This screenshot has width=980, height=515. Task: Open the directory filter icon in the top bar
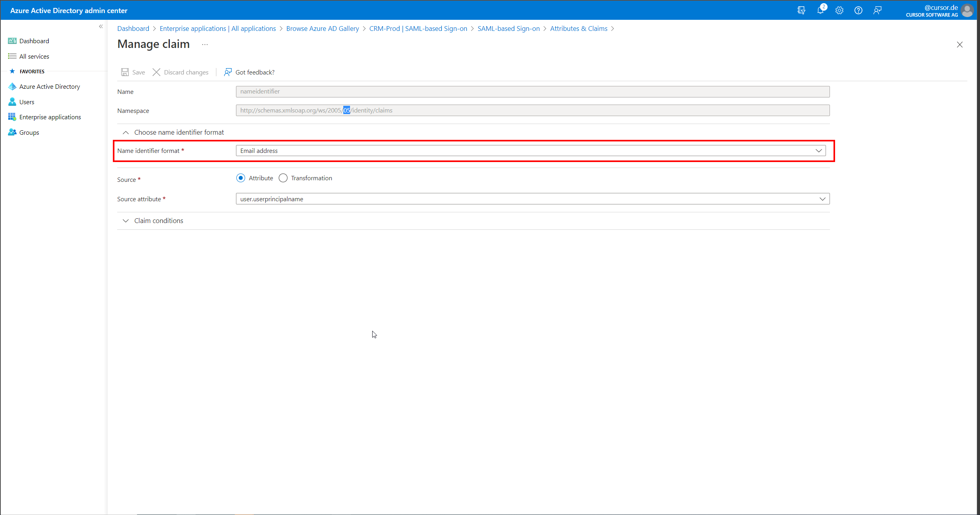pos(801,10)
